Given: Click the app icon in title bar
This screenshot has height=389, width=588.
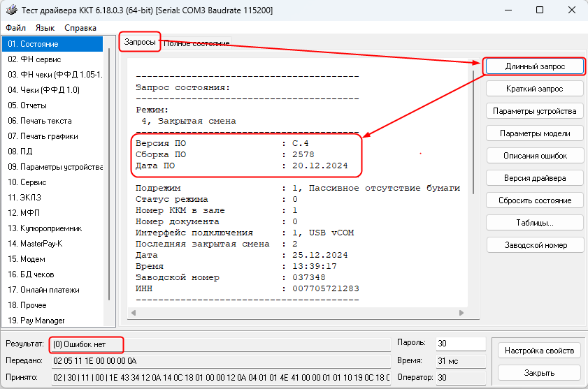Looking at the screenshot, I should 10,10.
